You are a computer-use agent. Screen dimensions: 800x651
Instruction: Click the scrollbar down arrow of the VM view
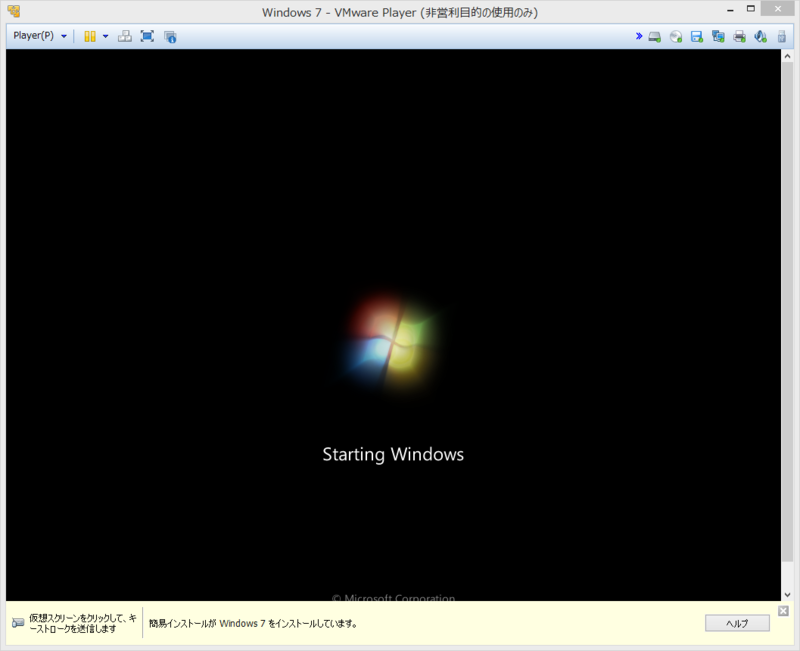coord(787,595)
